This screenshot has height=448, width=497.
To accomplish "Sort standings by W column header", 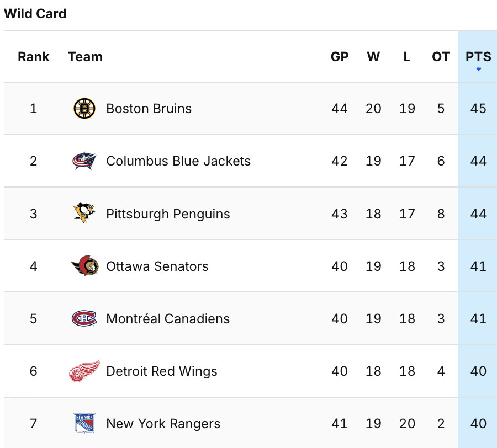I will (x=373, y=57).
